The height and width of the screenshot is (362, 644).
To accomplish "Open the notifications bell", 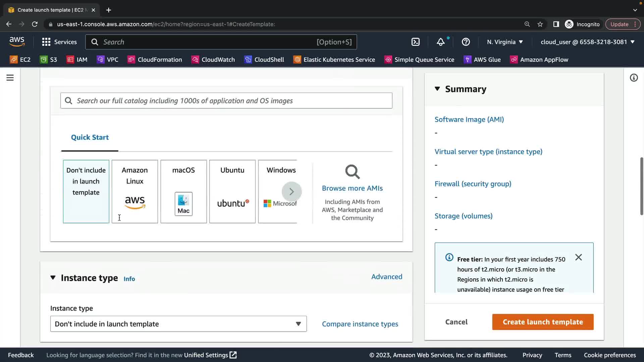I will [x=440, y=42].
